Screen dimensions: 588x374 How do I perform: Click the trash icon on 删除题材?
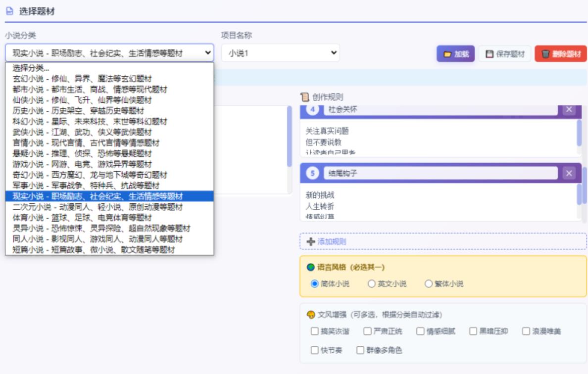click(x=545, y=54)
